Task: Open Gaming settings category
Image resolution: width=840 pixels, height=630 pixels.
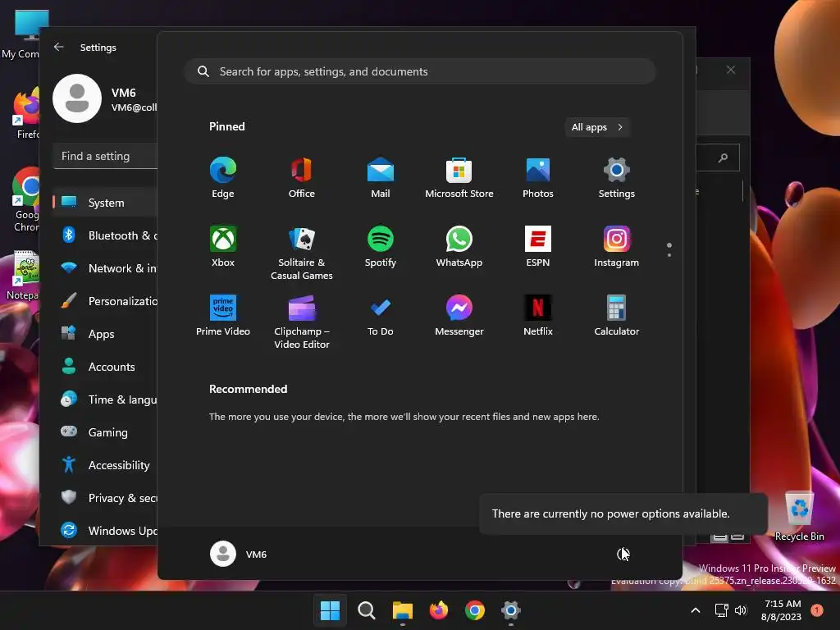Action: pos(105,431)
